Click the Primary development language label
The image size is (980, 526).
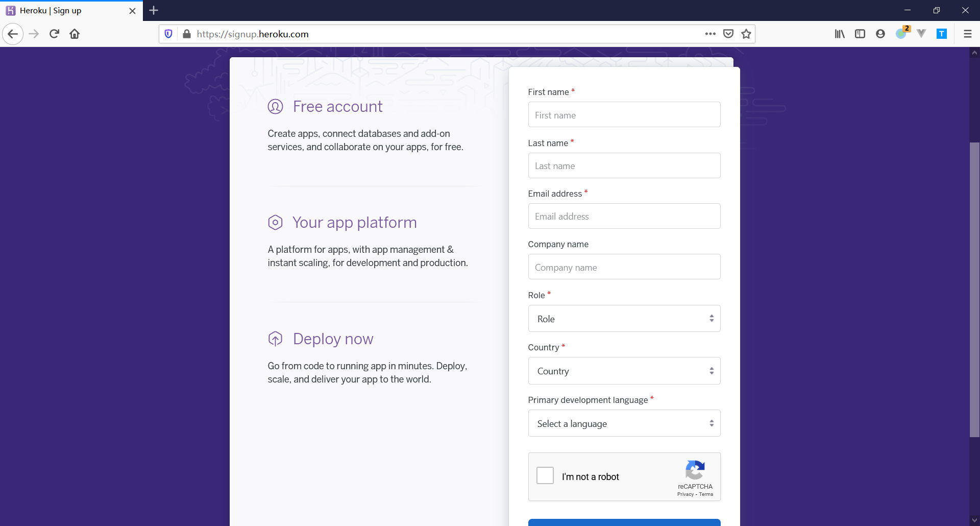[x=588, y=400]
